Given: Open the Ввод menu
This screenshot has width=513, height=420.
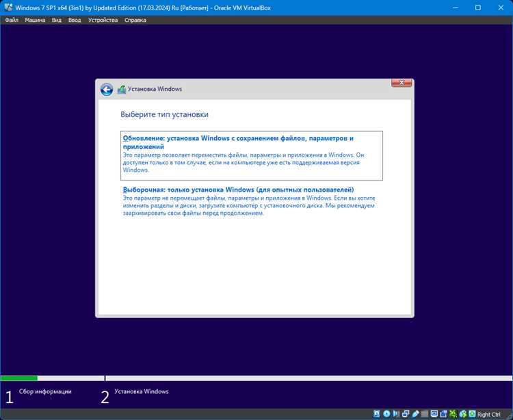Looking at the screenshot, I should tap(75, 20).
